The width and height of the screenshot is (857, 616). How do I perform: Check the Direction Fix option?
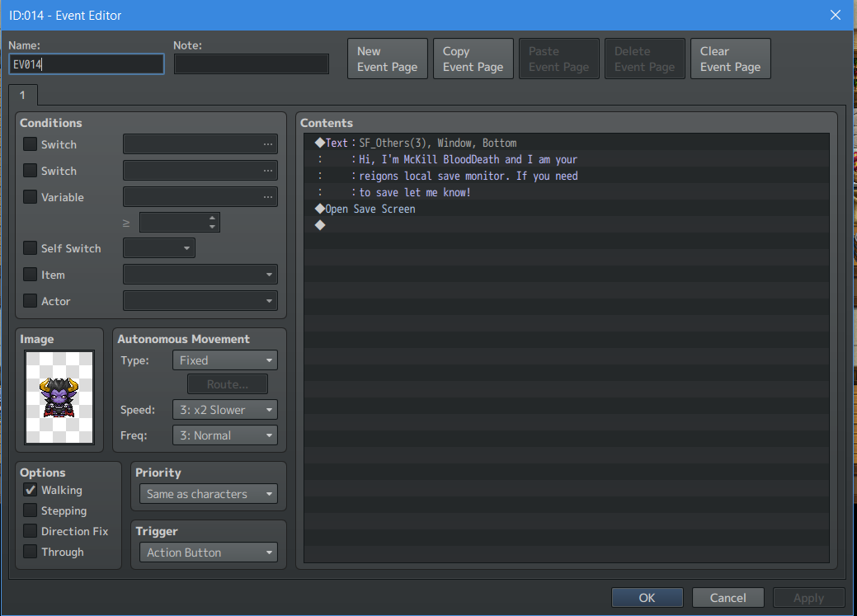click(30, 531)
